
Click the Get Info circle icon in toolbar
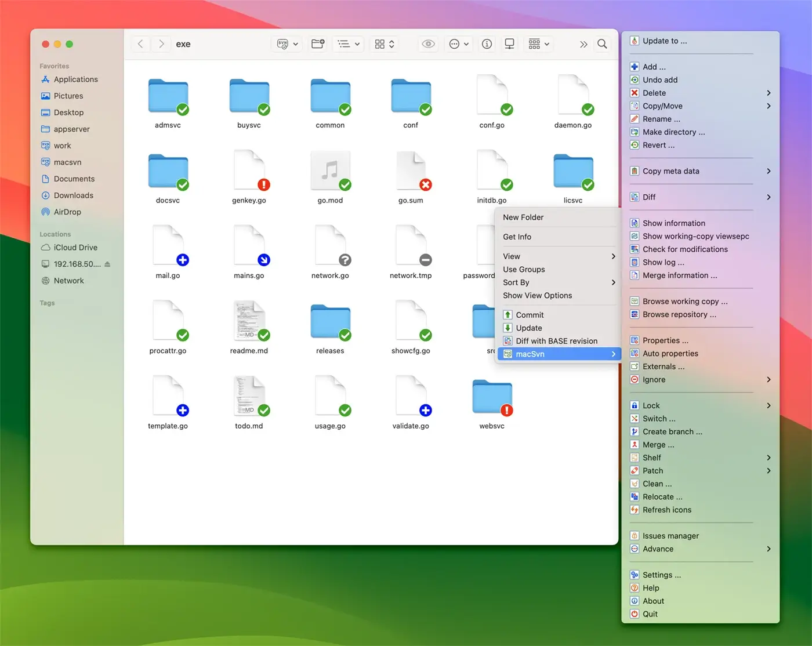click(487, 43)
